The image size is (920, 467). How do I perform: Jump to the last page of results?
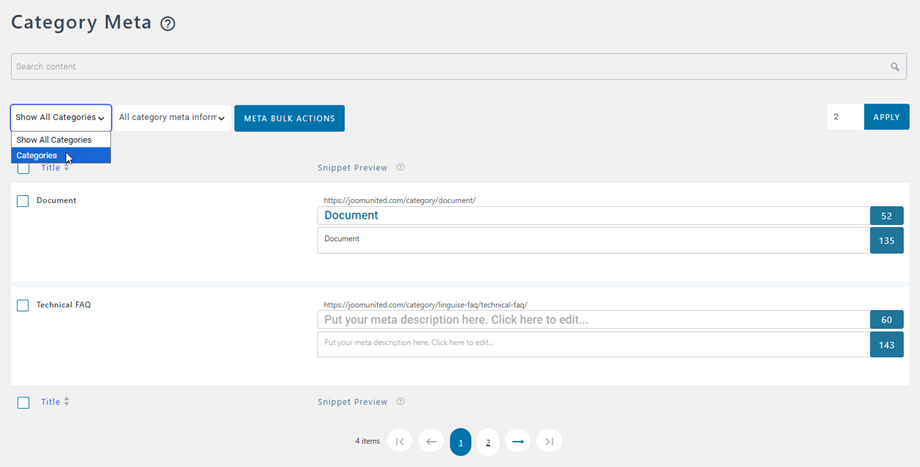[x=549, y=441]
